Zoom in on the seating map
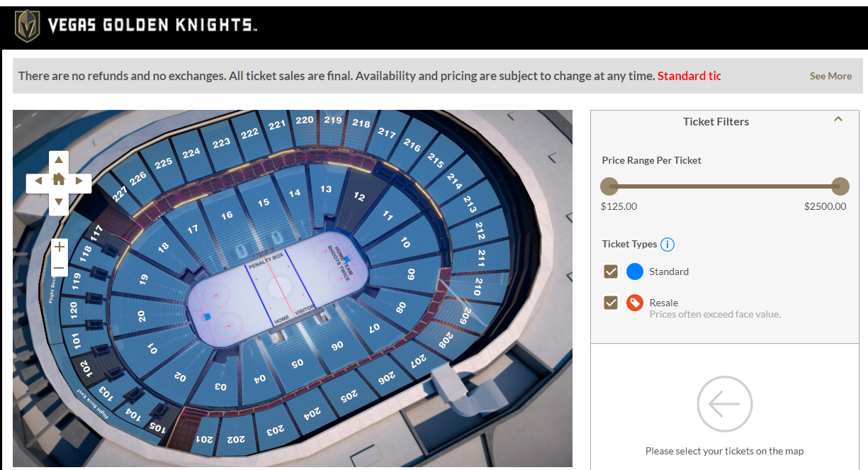The height and width of the screenshot is (470, 868). 59,247
